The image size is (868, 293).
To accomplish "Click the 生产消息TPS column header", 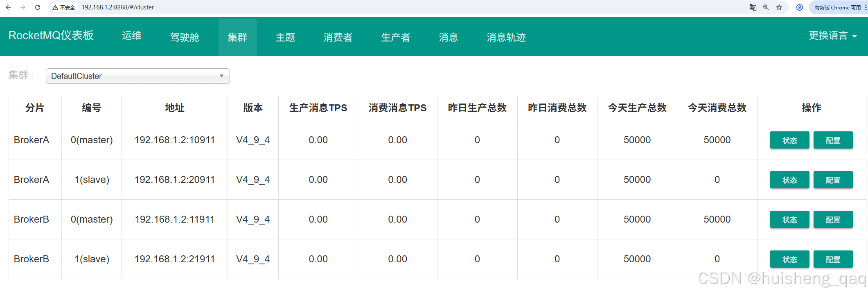I will [x=318, y=108].
